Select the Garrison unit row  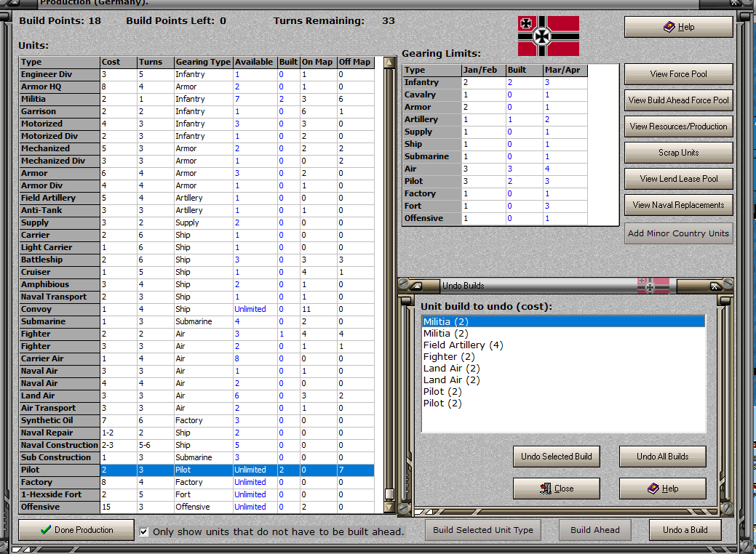196,111
